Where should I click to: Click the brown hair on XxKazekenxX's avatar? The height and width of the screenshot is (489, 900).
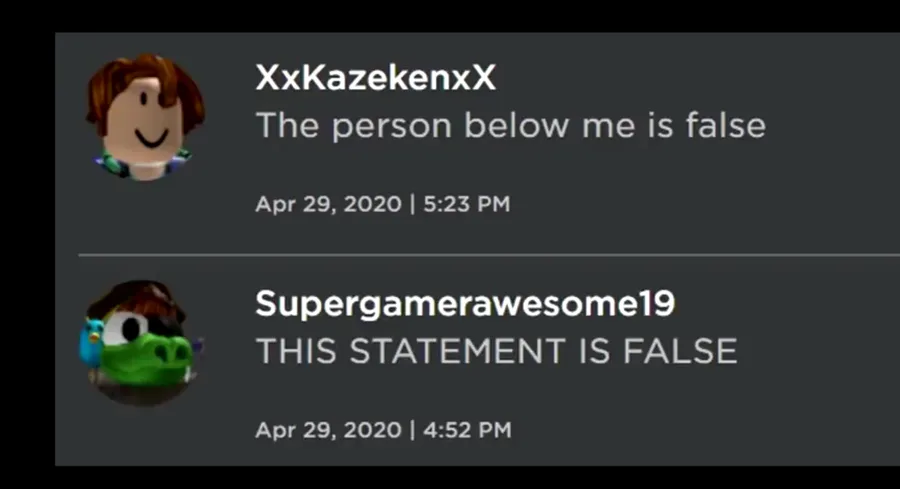(143, 77)
